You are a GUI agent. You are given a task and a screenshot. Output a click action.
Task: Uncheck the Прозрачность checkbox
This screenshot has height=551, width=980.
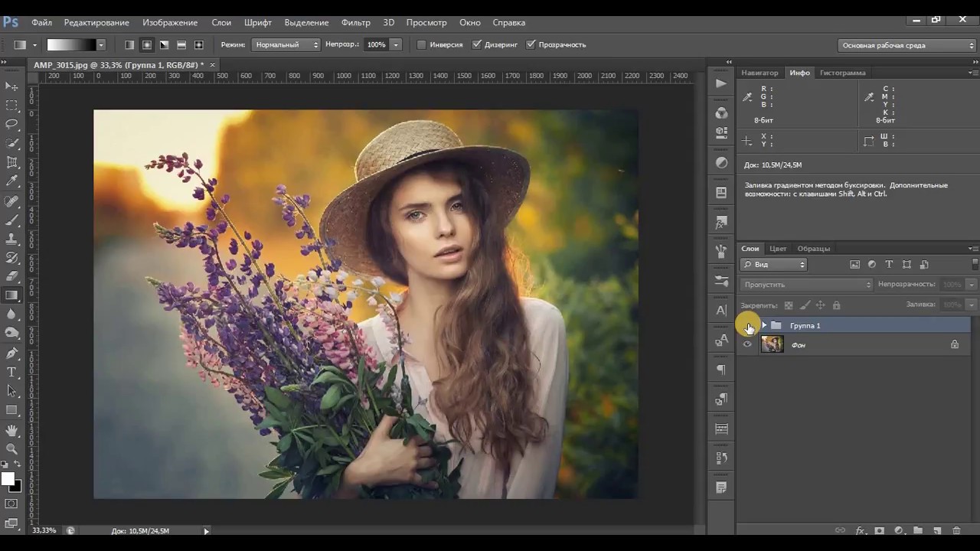click(531, 45)
